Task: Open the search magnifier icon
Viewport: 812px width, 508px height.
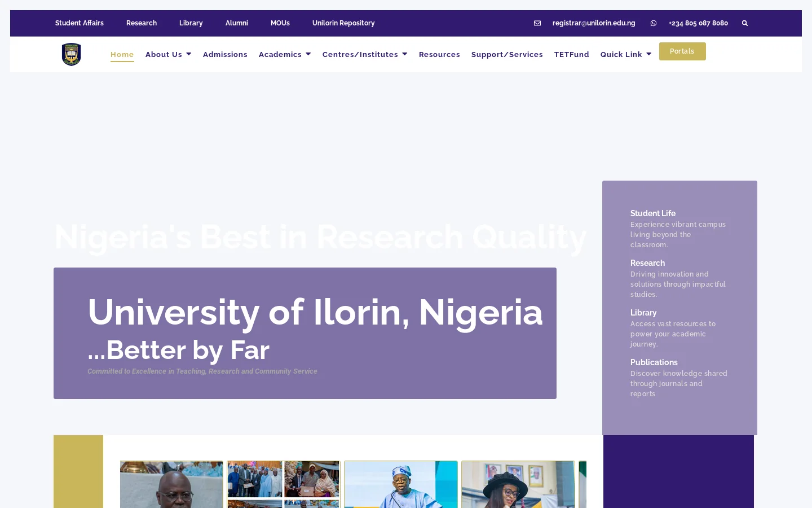Action: pyautogui.click(x=745, y=23)
